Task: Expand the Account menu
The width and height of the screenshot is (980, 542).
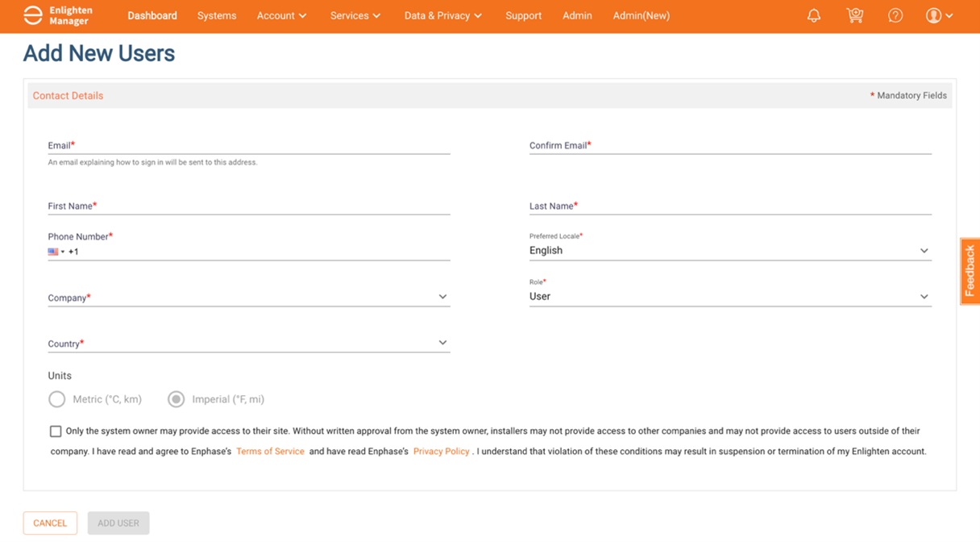Action: coord(281,15)
